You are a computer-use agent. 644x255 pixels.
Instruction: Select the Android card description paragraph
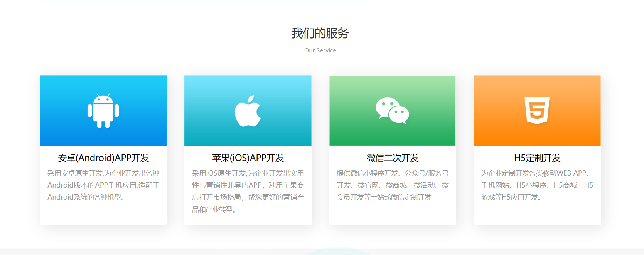pos(103,185)
